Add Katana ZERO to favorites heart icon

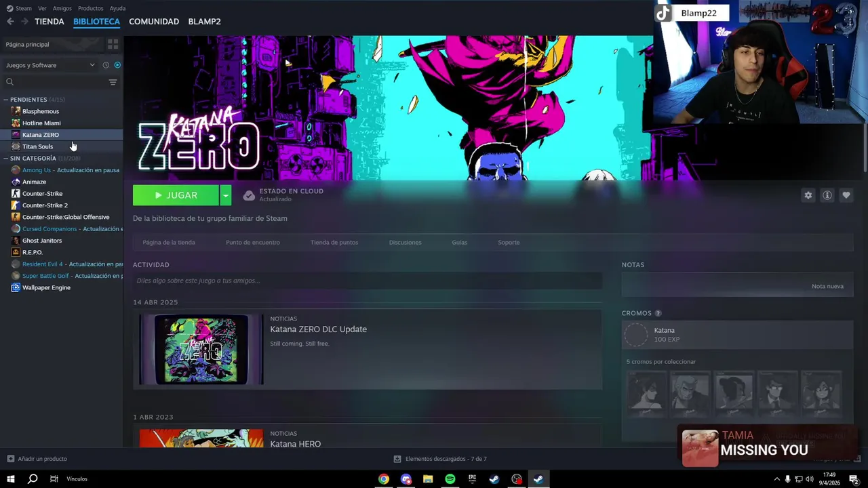(846, 195)
